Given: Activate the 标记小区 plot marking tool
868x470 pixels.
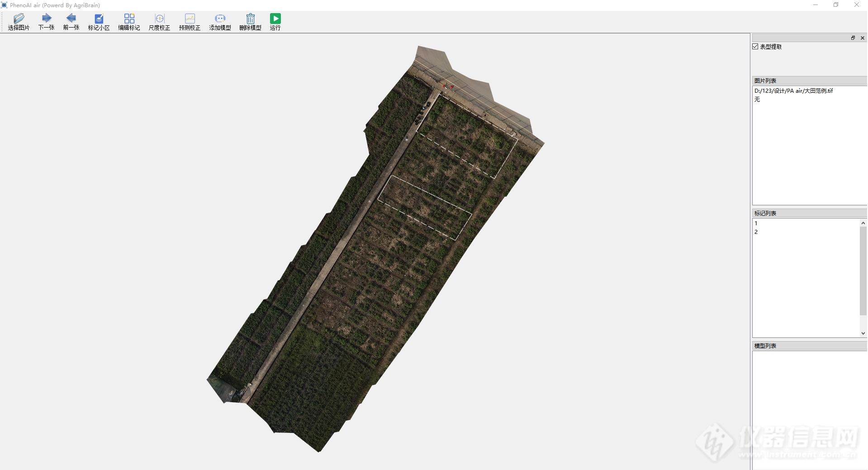Looking at the screenshot, I should [x=99, y=22].
